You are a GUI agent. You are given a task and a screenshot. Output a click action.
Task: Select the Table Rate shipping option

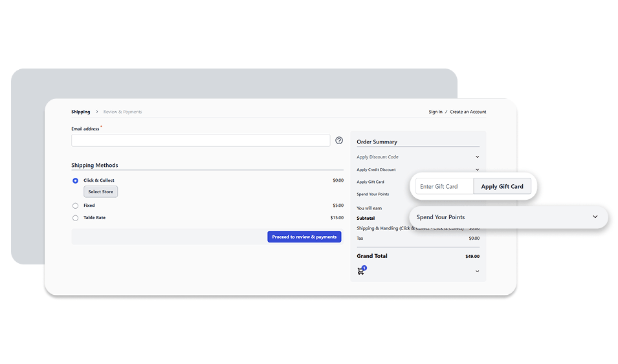75,218
